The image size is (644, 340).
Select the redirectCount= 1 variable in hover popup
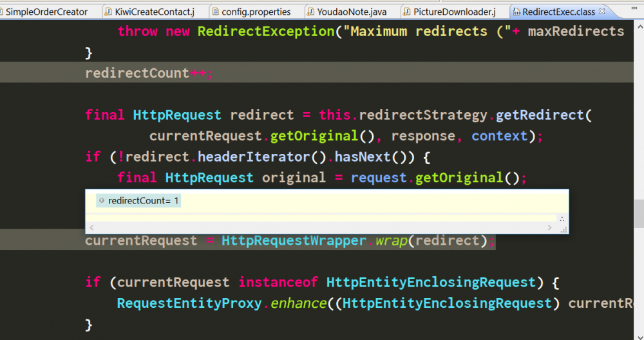click(138, 201)
